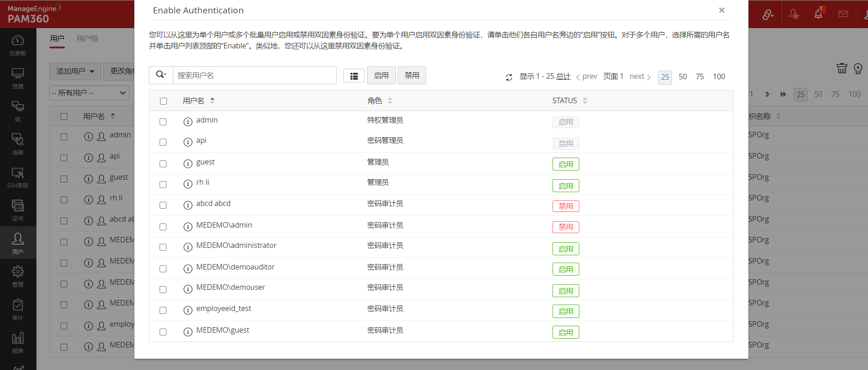Open 证书 in the left sidebar
This screenshot has height=370, width=868.
pos(18,211)
